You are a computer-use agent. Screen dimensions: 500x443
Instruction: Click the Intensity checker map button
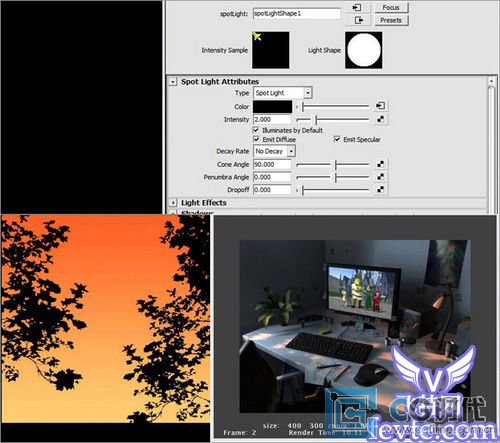[380, 119]
